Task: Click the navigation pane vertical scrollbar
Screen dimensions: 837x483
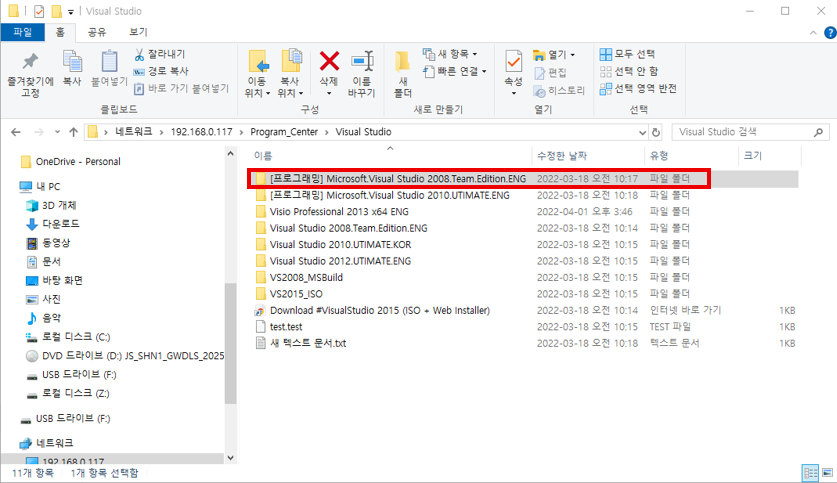Action: [231, 300]
